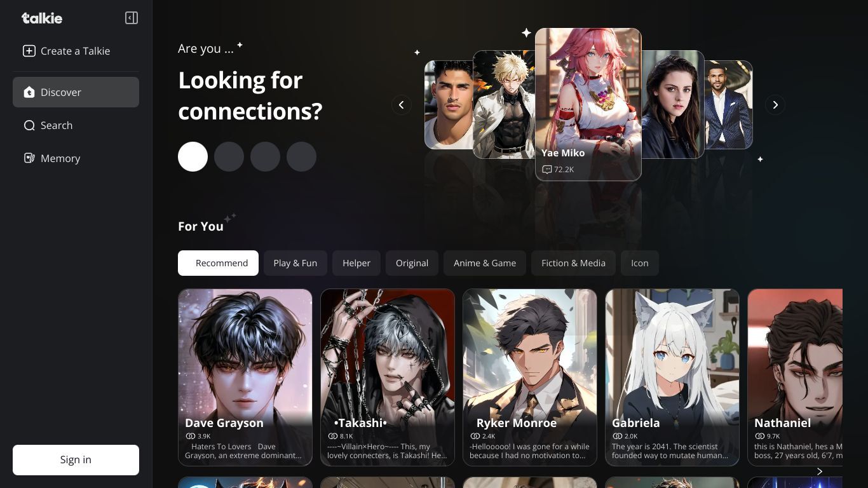
Task: Click the "The year is 2041" description
Action: pyautogui.click(x=670, y=451)
